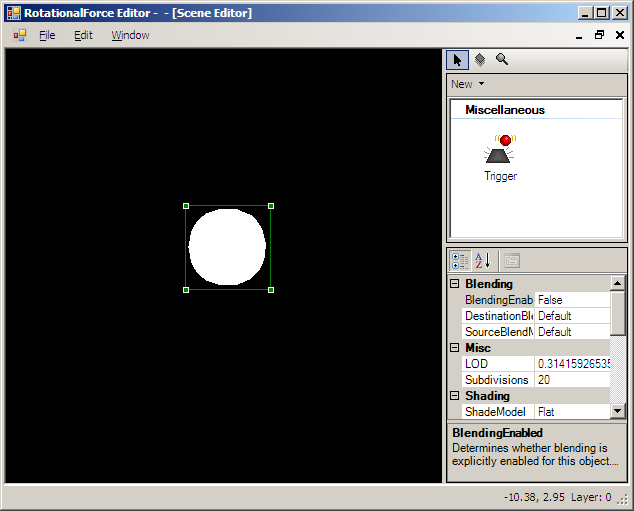This screenshot has width=634, height=511.
Task: Open the Window menu
Action: click(130, 35)
